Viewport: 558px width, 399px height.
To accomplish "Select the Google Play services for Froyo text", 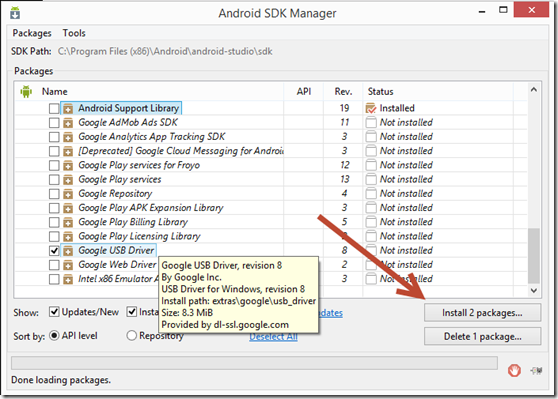I will click(x=139, y=165).
